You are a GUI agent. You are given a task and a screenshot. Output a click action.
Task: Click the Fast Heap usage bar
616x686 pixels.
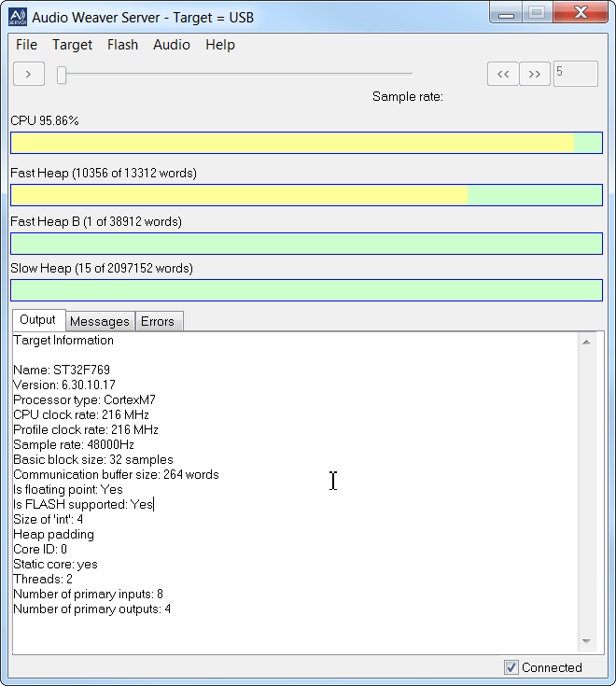pos(306,194)
